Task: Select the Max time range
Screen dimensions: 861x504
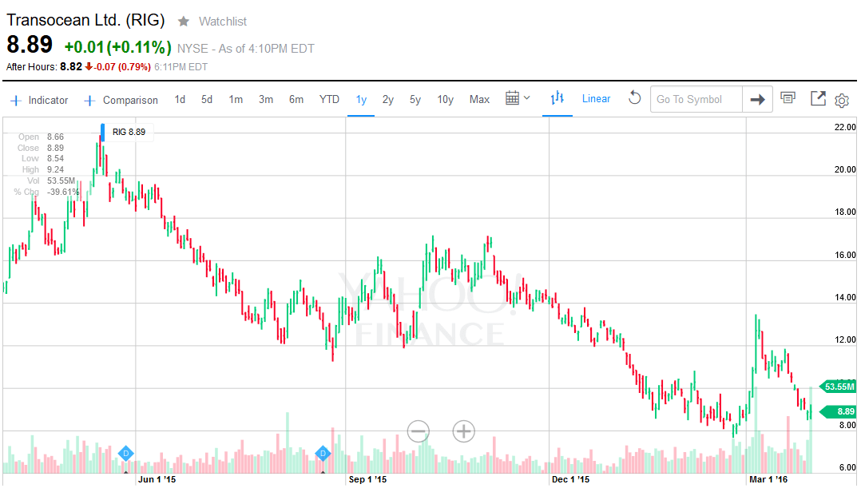Action: 479,99
